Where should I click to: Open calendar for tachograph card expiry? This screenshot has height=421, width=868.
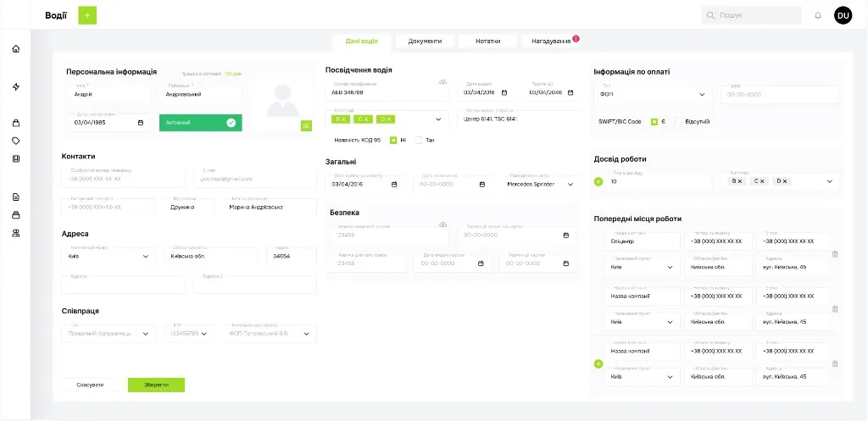click(565, 263)
